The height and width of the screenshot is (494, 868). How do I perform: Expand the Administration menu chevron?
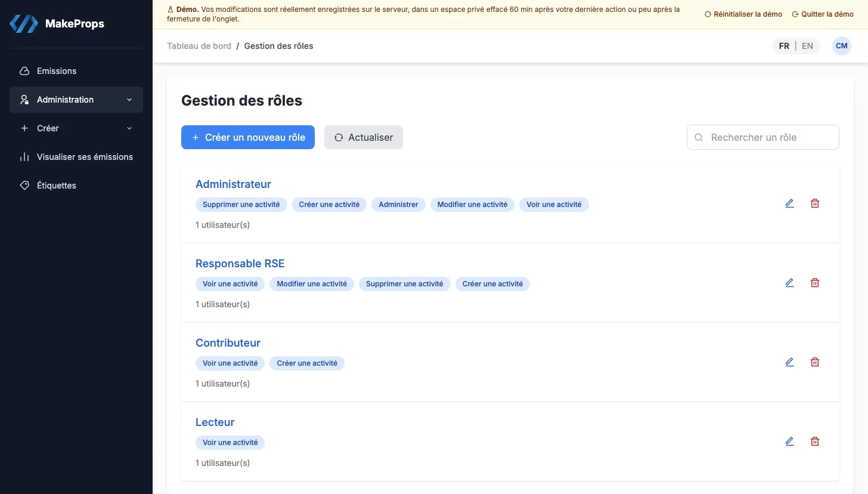pyautogui.click(x=129, y=100)
